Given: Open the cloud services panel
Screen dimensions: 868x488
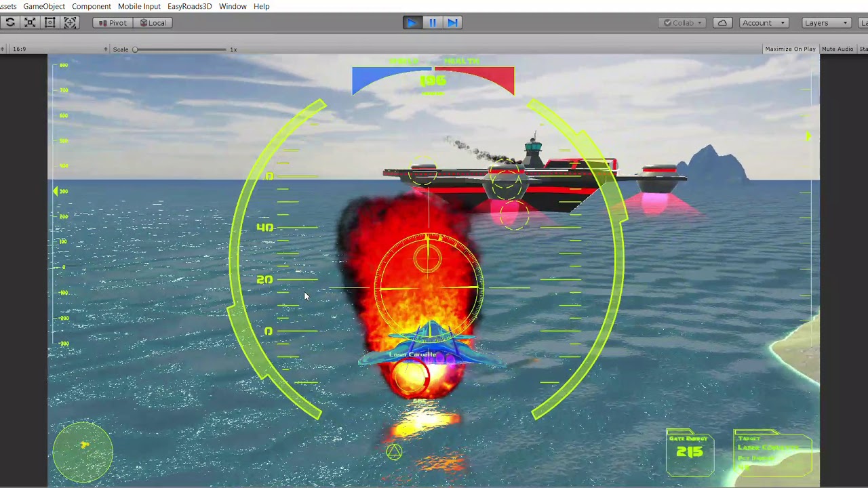Looking at the screenshot, I should pos(722,22).
